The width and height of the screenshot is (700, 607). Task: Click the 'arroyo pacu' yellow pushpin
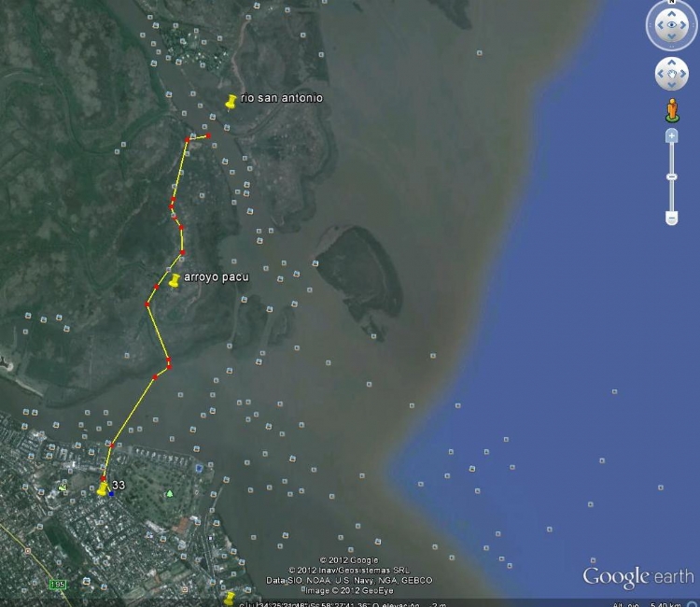click(175, 280)
